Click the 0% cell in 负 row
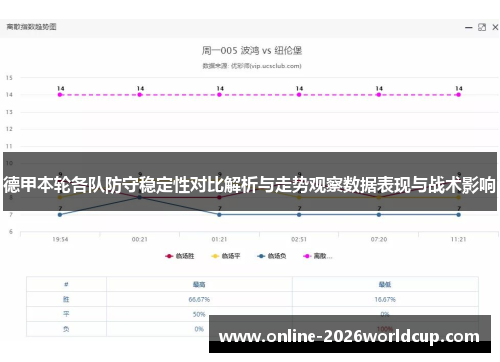 tap(199, 329)
